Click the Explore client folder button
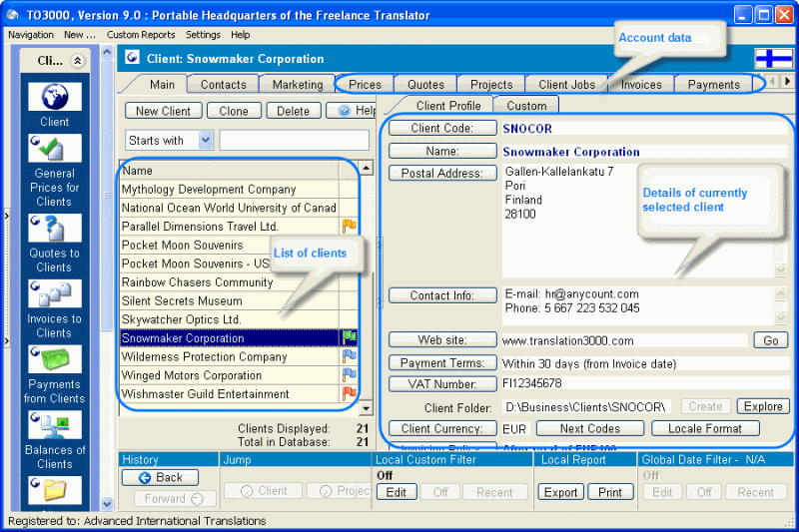Screen dimensions: 799x532 point(763,406)
